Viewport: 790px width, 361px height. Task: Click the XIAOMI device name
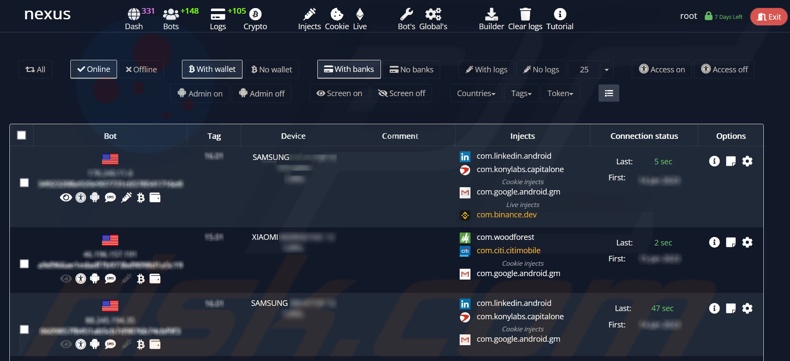[x=265, y=237]
